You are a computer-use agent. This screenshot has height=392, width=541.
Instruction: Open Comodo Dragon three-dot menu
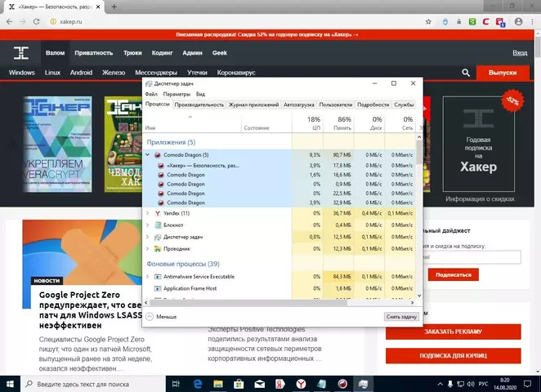coord(532,22)
